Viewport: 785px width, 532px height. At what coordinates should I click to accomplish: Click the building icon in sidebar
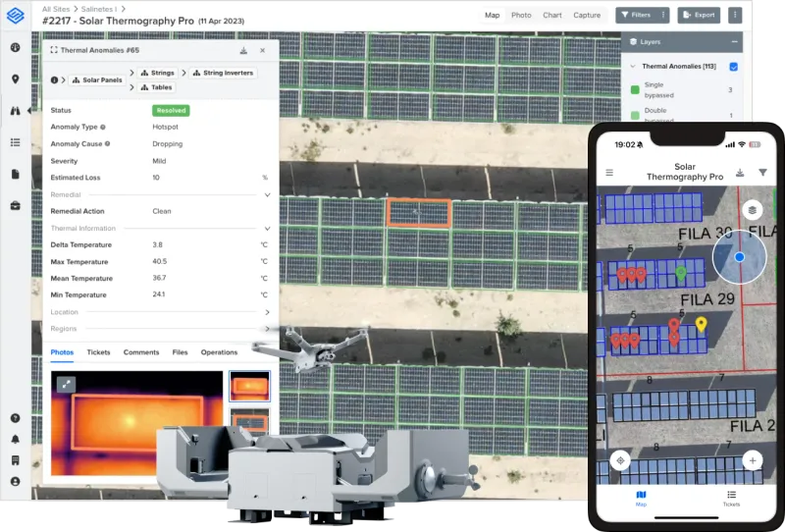pos(16,460)
